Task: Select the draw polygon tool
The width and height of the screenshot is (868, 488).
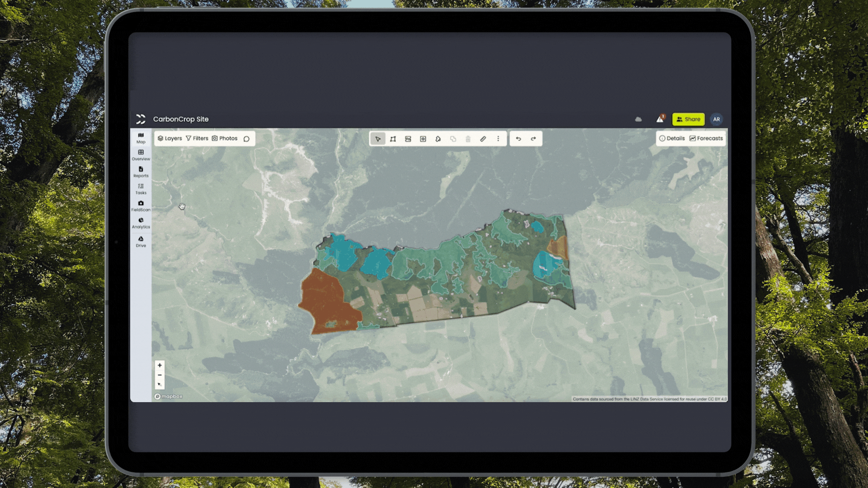Action: (x=393, y=139)
